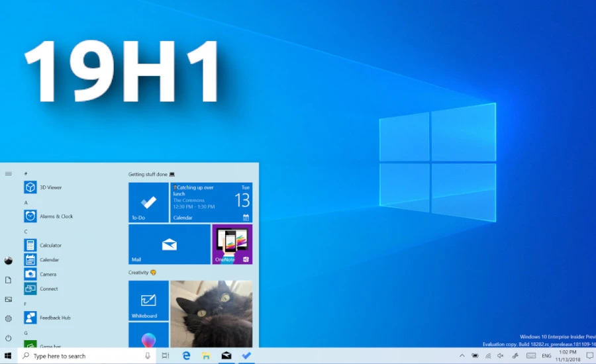Viewport: 596px width, 364px height.
Task: Open Action Center notification icon
Action: (x=589, y=356)
